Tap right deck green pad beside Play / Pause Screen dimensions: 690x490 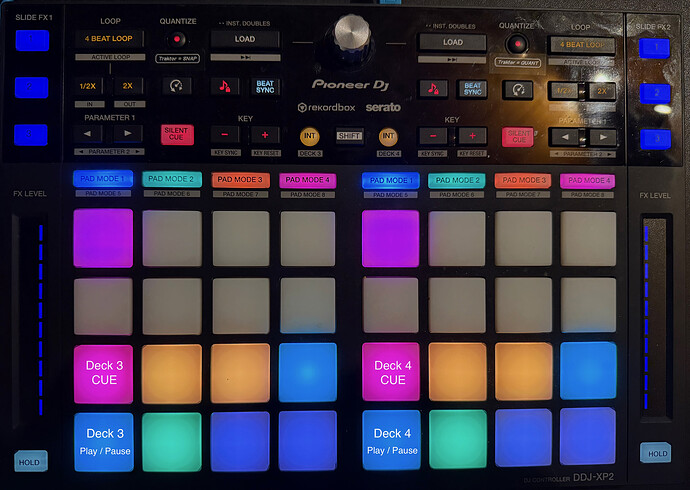458,439
